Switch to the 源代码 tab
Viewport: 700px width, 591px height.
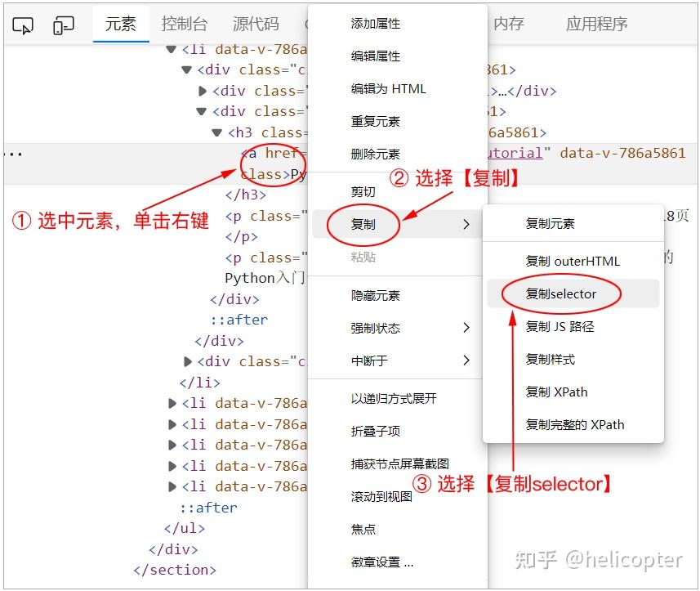point(256,25)
